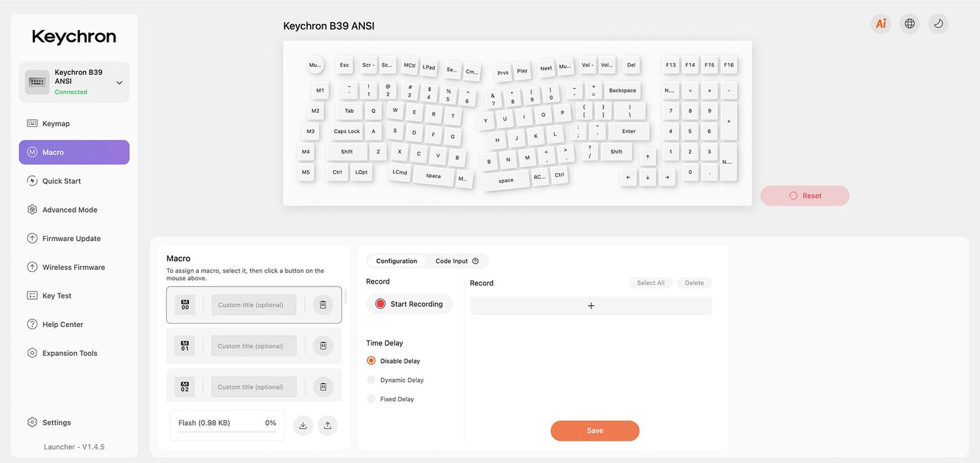Click the Reset button

click(x=805, y=195)
